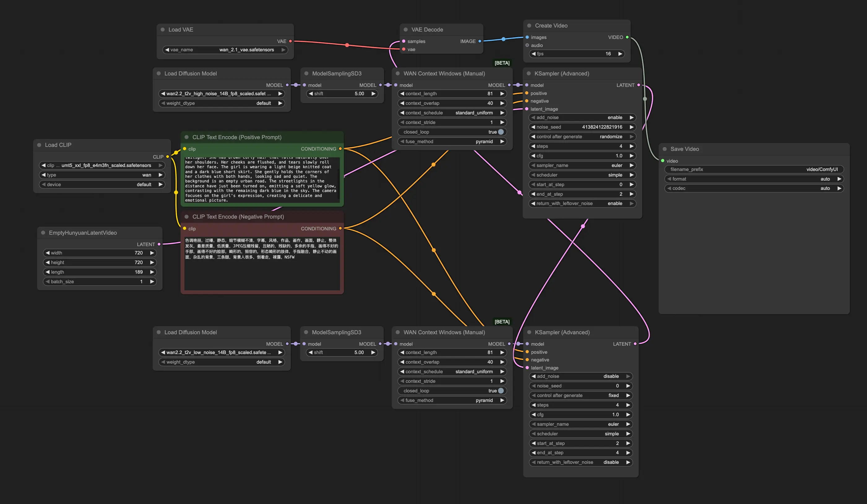Click the Create Video node title

(551, 26)
